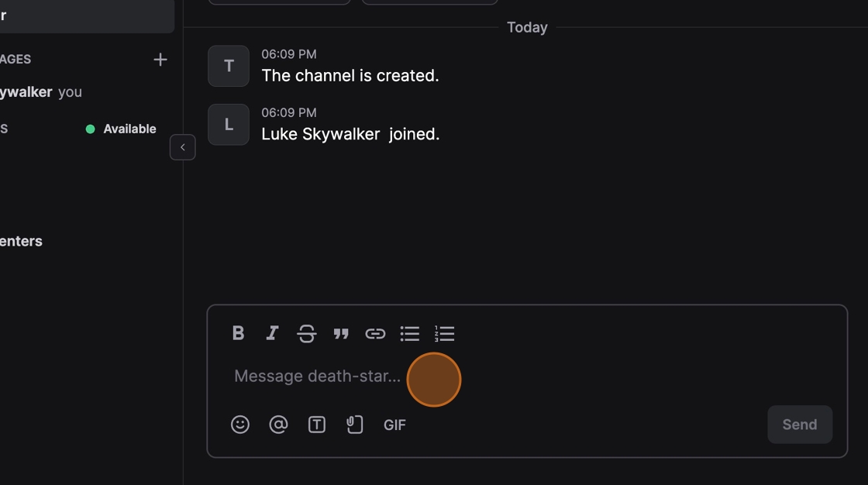Add a new direct message
Viewport: 868px width, 485px height.
point(160,60)
